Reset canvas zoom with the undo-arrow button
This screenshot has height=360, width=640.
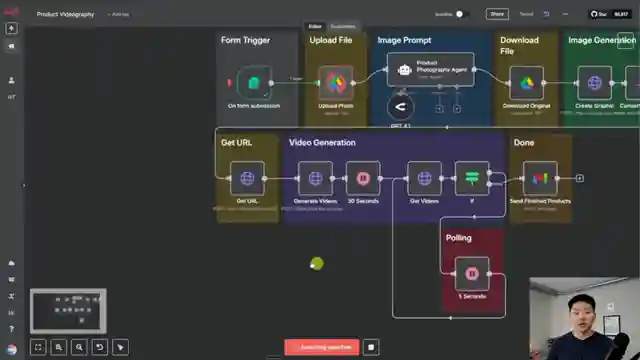pyautogui.click(x=100, y=347)
